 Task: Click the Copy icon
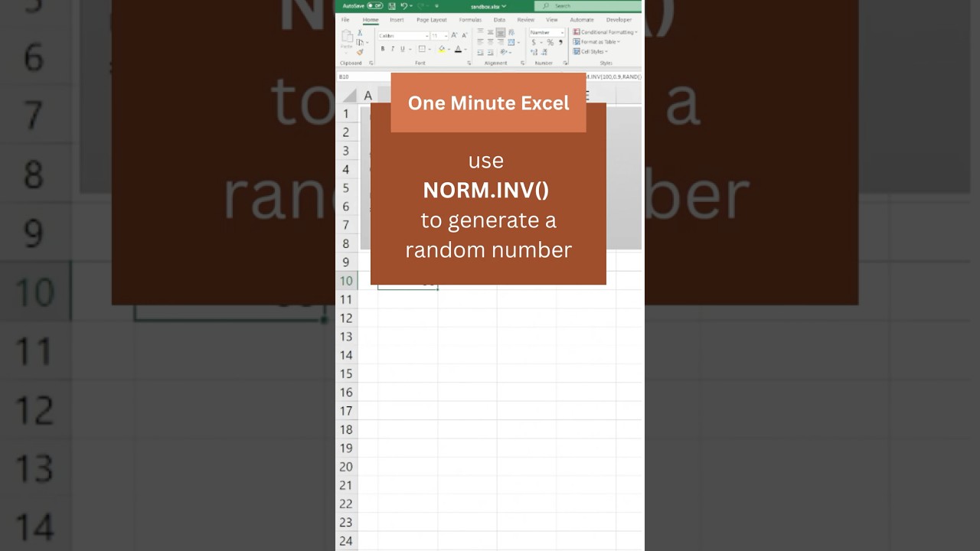(x=360, y=42)
